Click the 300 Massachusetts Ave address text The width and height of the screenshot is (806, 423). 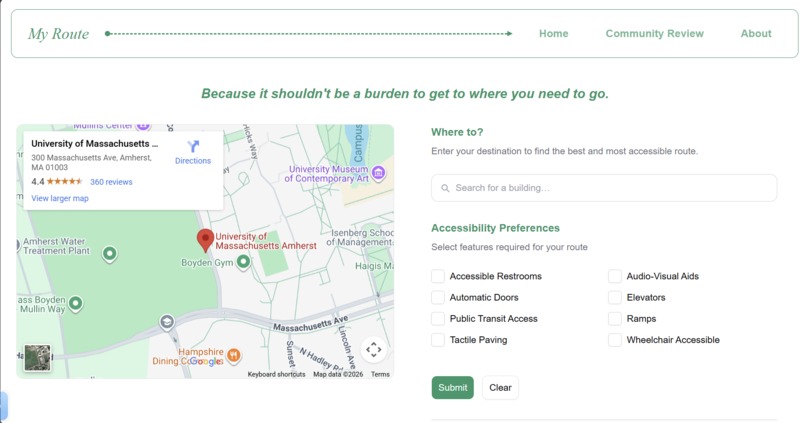(x=91, y=162)
